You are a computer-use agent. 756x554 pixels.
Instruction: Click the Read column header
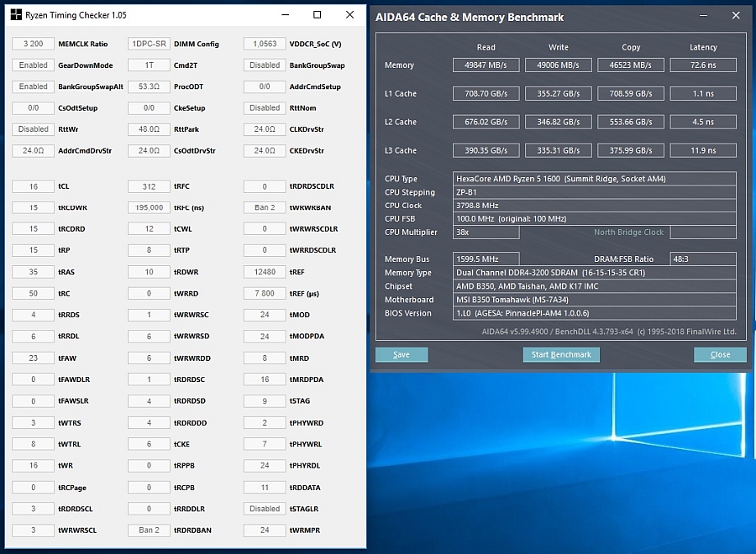click(486, 47)
